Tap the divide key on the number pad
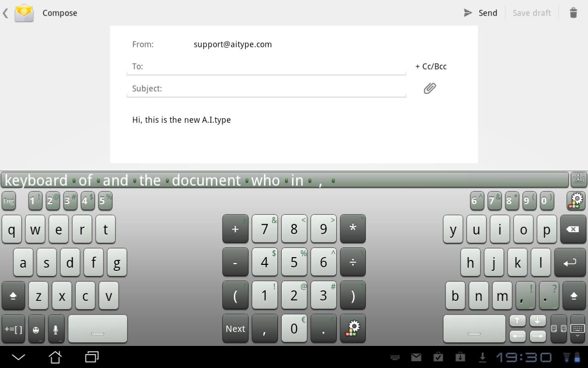The width and height of the screenshot is (588, 368). click(353, 262)
